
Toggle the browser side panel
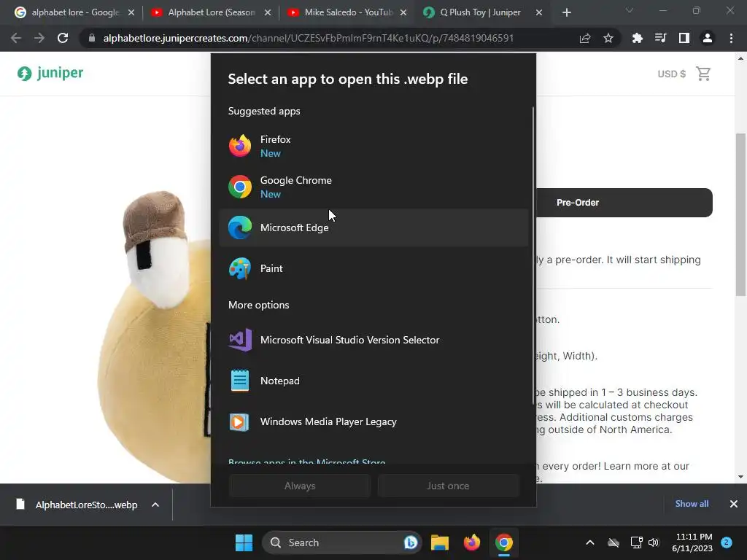tap(684, 38)
